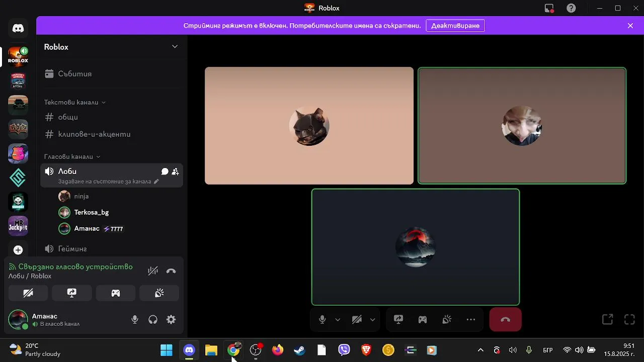Select the Roblox server icon in sidebar

click(18, 56)
